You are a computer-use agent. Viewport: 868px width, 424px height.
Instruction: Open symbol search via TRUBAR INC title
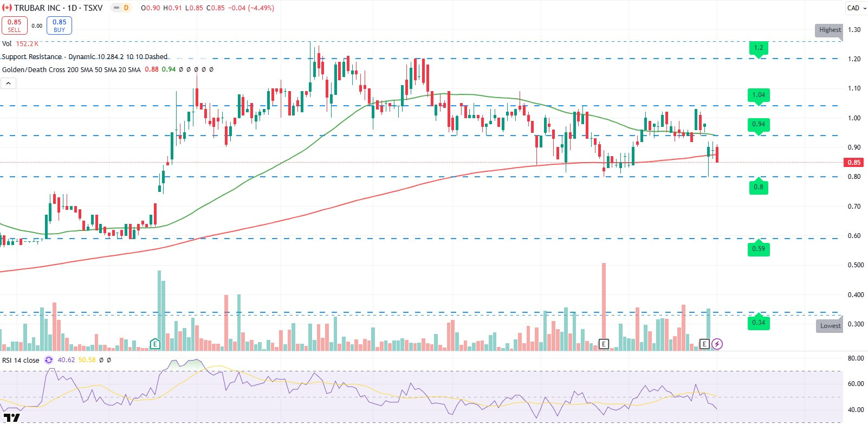point(58,8)
